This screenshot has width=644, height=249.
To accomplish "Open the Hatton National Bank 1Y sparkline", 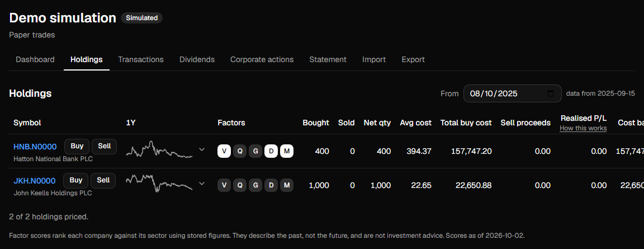I will [x=159, y=149].
